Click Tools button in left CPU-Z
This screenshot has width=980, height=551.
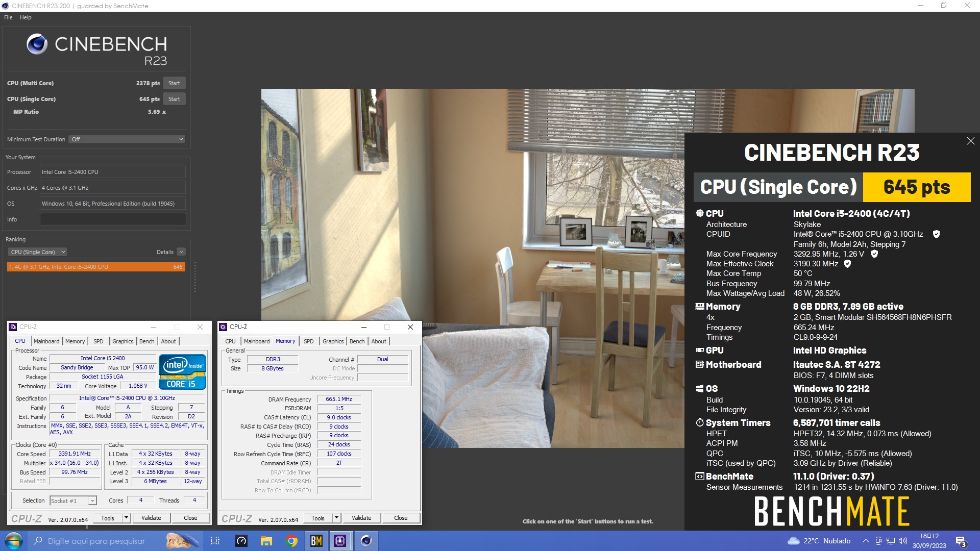(x=108, y=518)
